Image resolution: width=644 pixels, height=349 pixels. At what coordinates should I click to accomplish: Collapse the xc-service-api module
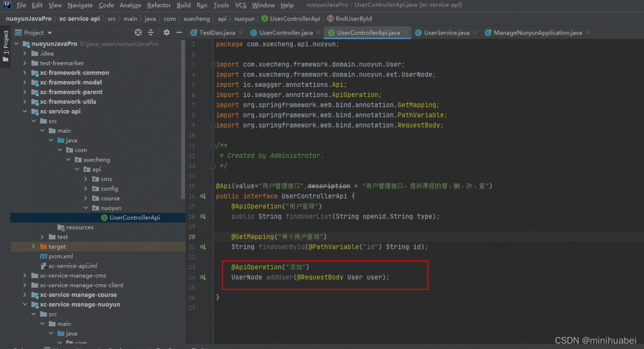(25, 111)
